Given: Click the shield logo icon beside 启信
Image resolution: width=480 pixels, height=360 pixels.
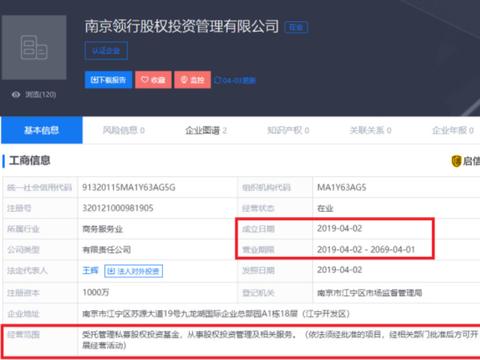Looking at the screenshot, I should pyautogui.click(x=456, y=161).
